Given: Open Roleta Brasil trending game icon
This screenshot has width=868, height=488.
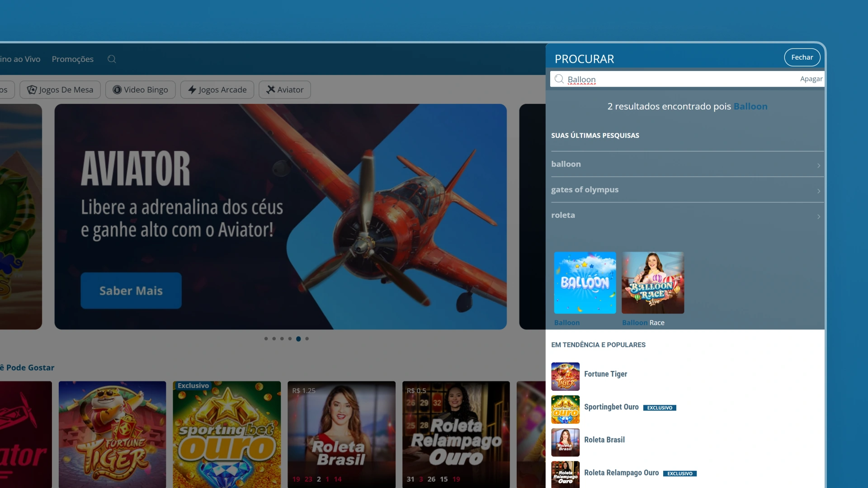Looking at the screenshot, I should [565, 442].
